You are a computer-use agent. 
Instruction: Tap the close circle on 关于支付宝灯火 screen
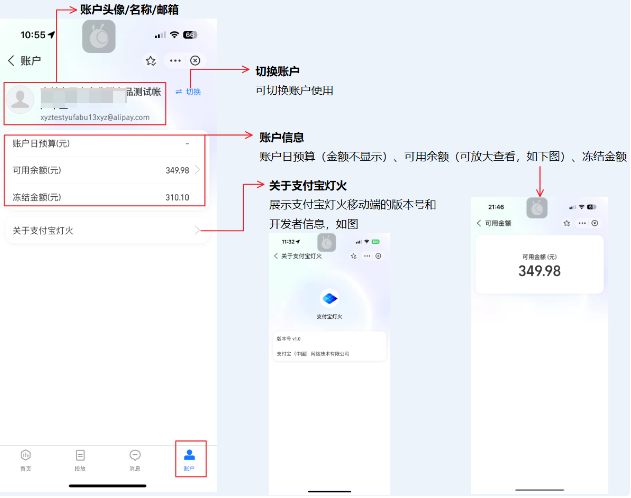(x=378, y=256)
